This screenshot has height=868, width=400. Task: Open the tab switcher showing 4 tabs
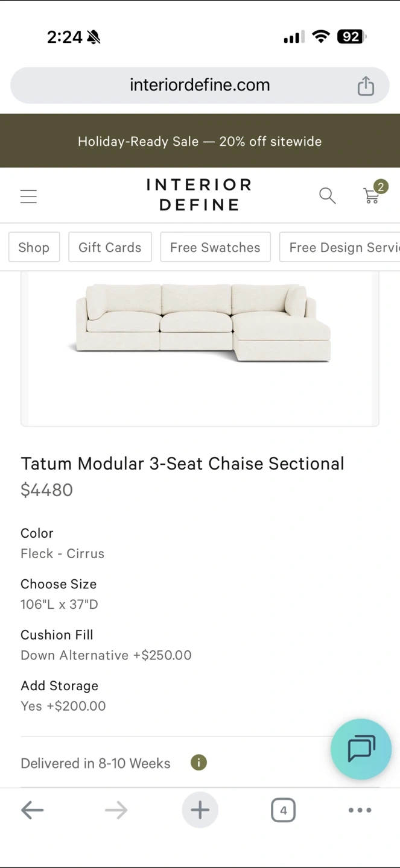(283, 810)
